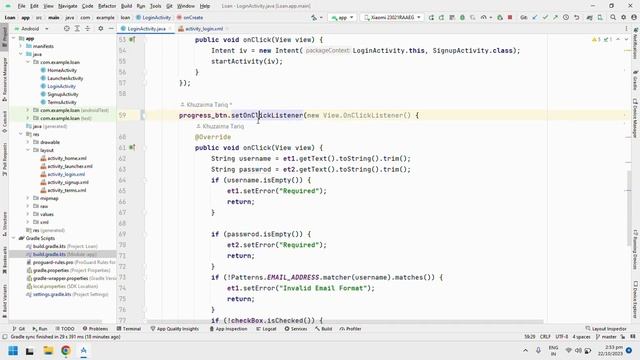Collapse the Gradle Scripts node
Image resolution: width=640 pixels, height=360 pixels.
click(x=14, y=238)
